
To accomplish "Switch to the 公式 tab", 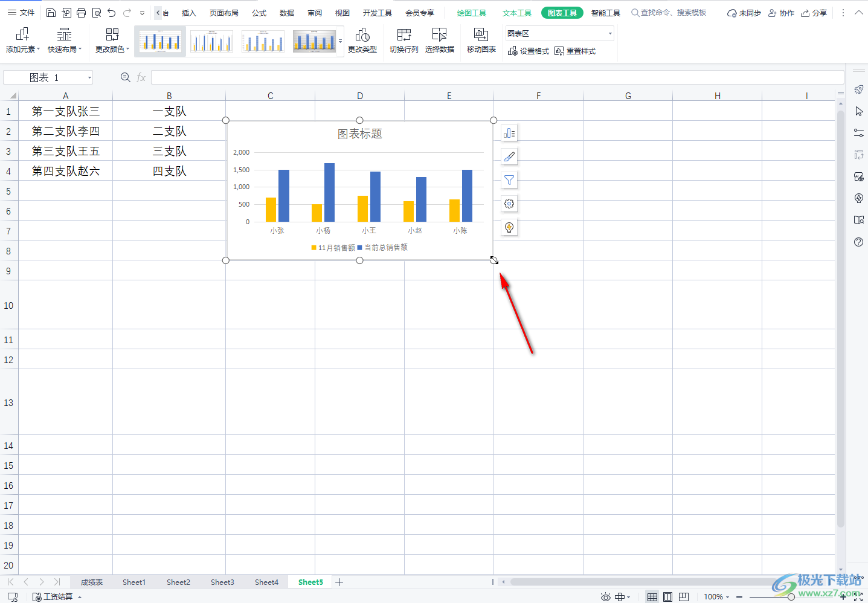I will [x=259, y=13].
